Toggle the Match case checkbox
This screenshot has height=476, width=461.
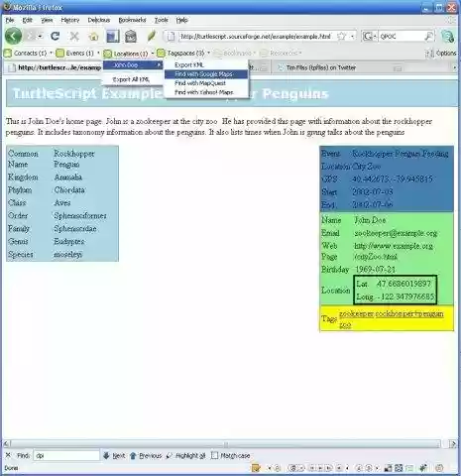pos(214,455)
